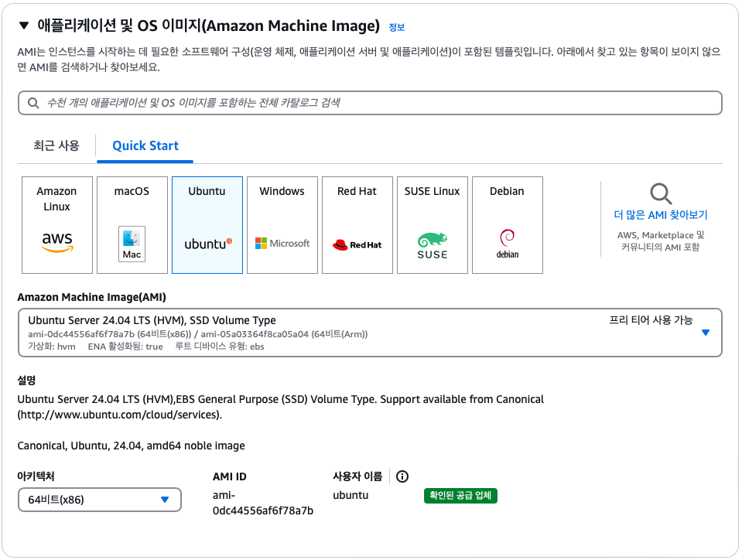Click 'ENA 활성화됨: true' detail text

tap(125, 347)
